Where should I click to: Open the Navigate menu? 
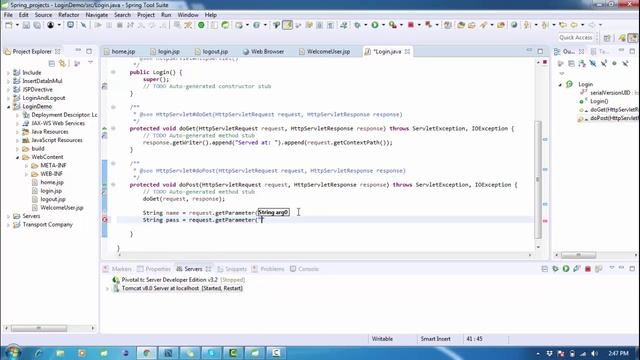coord(97,15)
